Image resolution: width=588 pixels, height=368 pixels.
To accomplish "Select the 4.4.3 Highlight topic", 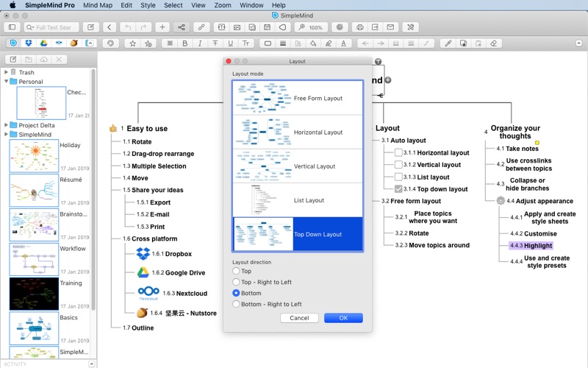I will (x=531, y=246).
